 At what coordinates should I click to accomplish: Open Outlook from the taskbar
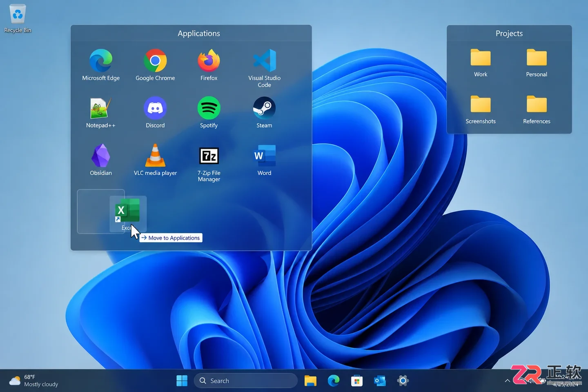coord(380,381)
